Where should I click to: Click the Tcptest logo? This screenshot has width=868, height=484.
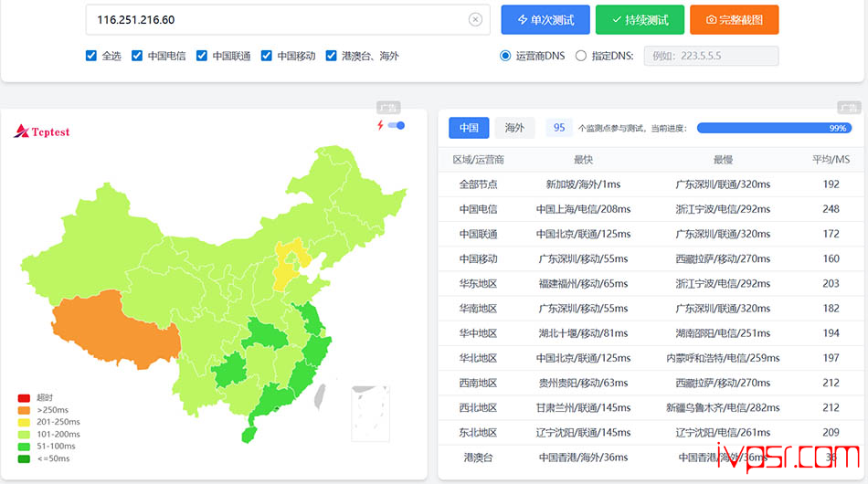pos(42,132)
